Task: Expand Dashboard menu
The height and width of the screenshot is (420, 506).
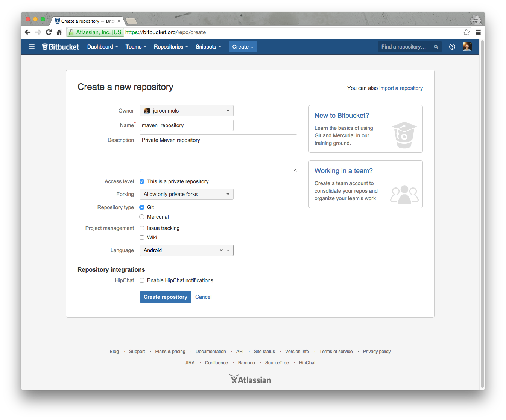Action: point(102,47)
